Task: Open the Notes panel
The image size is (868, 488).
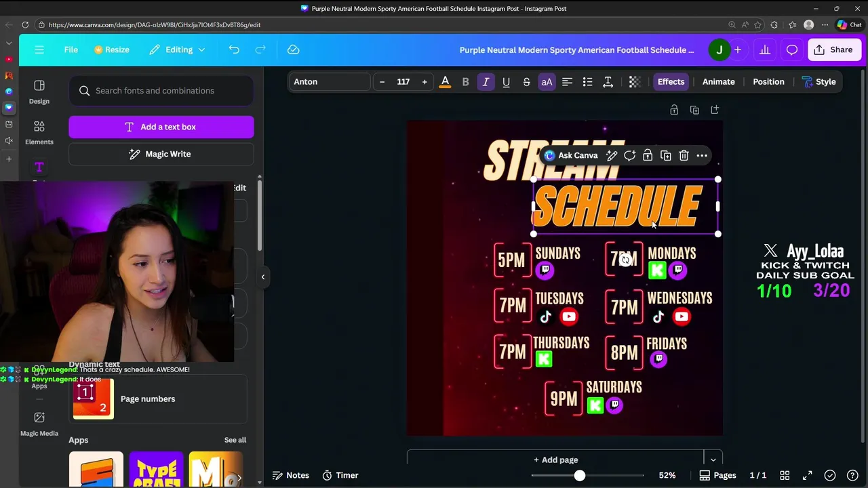Action: pos(290,475)
